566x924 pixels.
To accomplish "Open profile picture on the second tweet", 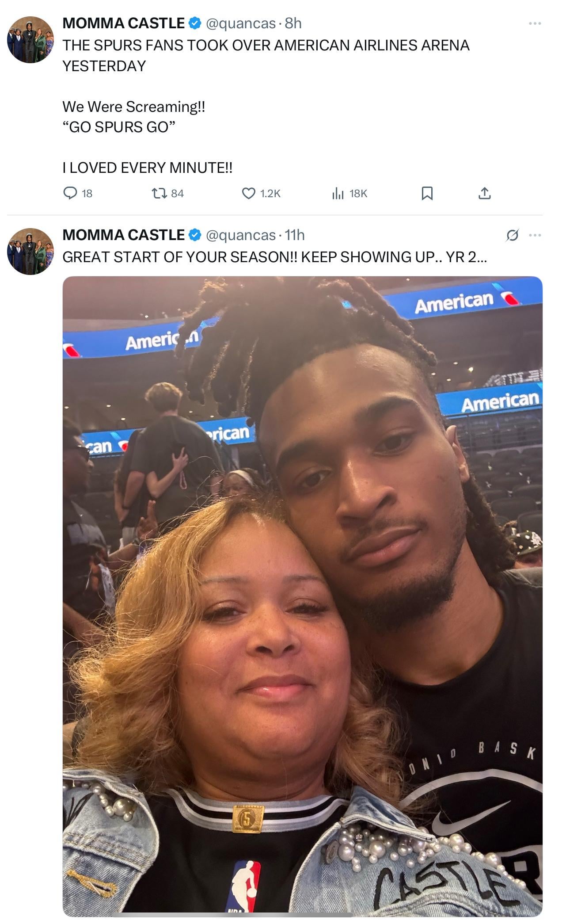I will pos(30,252).
